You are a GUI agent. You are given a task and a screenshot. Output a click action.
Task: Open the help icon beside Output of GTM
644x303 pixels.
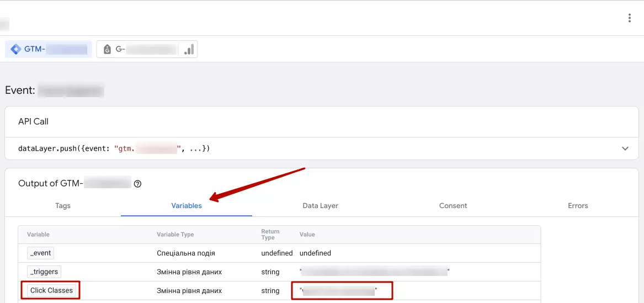point(137,184)
